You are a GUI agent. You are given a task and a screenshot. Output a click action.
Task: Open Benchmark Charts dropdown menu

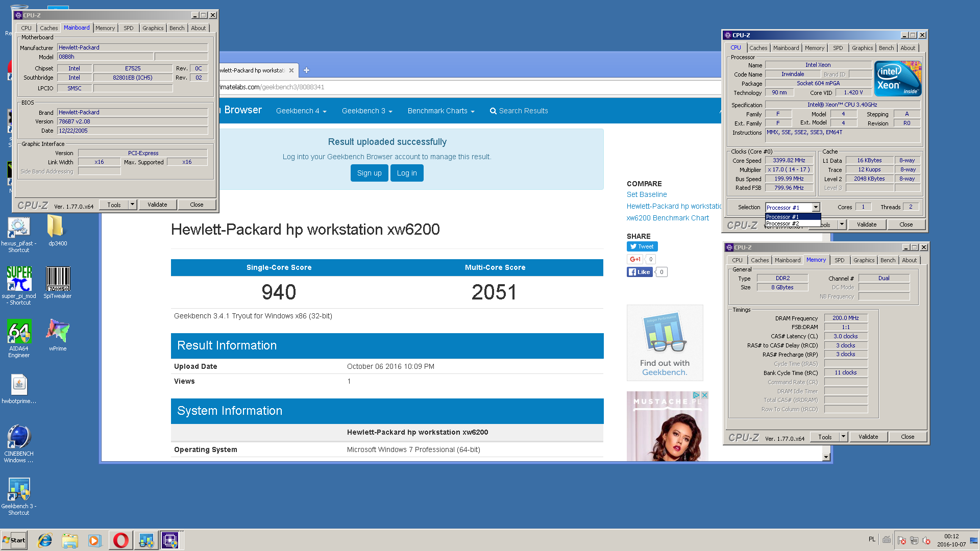coord(441,111)
